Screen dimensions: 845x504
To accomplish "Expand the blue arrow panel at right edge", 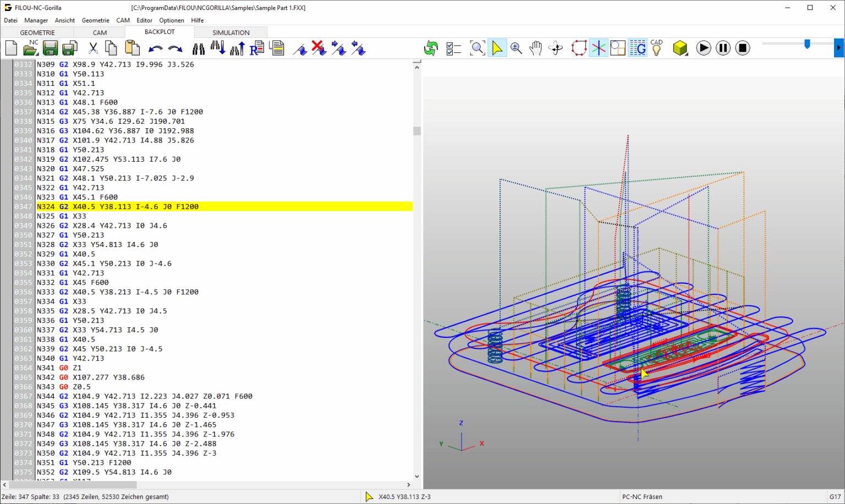I will 838,48.
